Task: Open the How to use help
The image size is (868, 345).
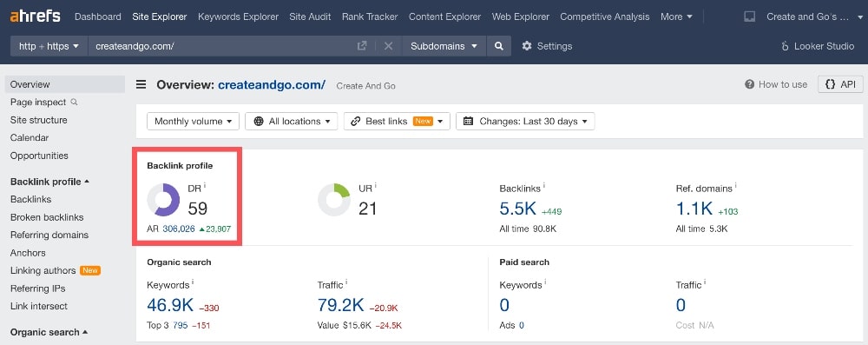Action: pos(775,84)
